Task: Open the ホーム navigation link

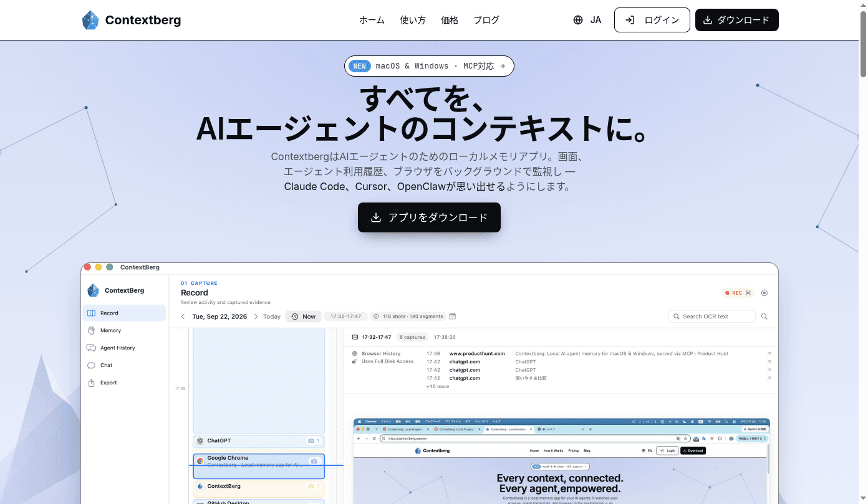Action: click(x=372, y=20)
